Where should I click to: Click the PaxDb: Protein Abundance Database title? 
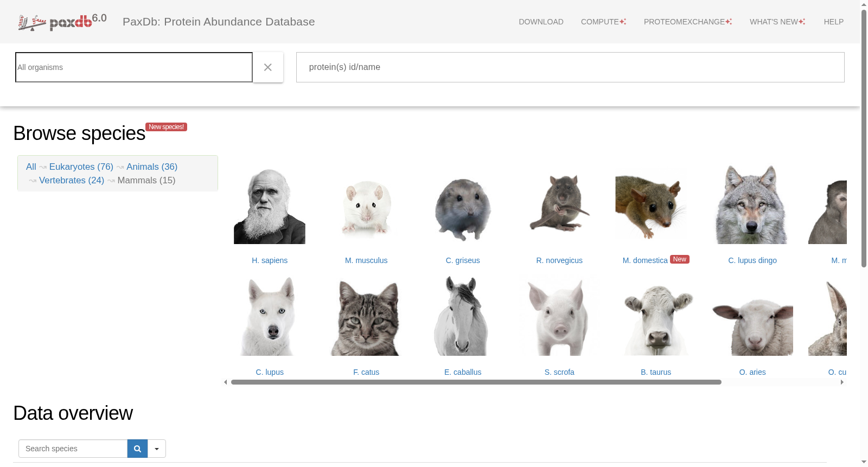219,22
